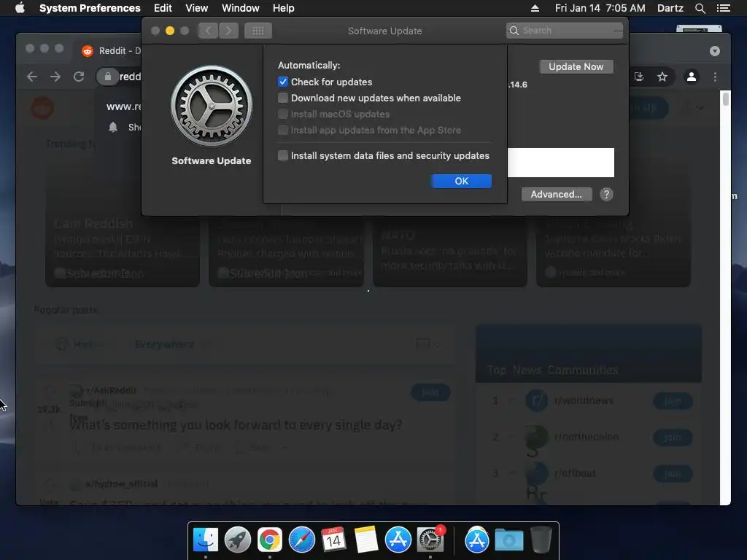Viewport: 747px width, 560px height.
Task: Open Chrome tab search dropdown arrow
Action: tap(715, 51)
